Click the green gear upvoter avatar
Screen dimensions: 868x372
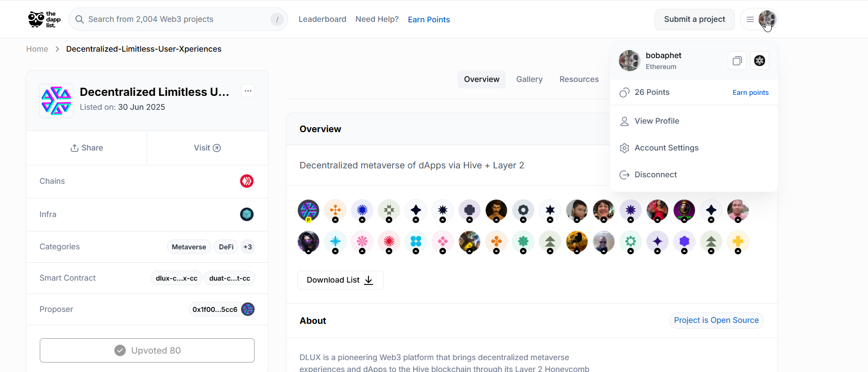coord(630,242)
